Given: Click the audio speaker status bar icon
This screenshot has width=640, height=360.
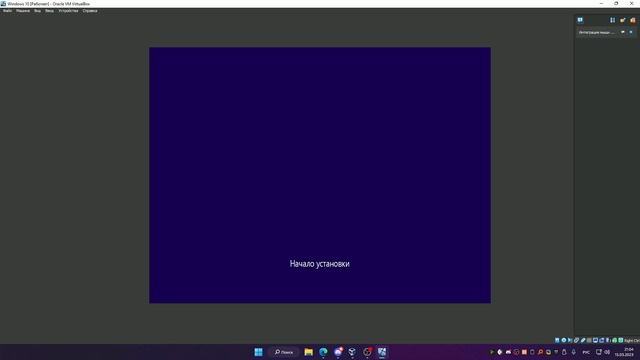Looking at the screenshot, I should coord(570,340).
